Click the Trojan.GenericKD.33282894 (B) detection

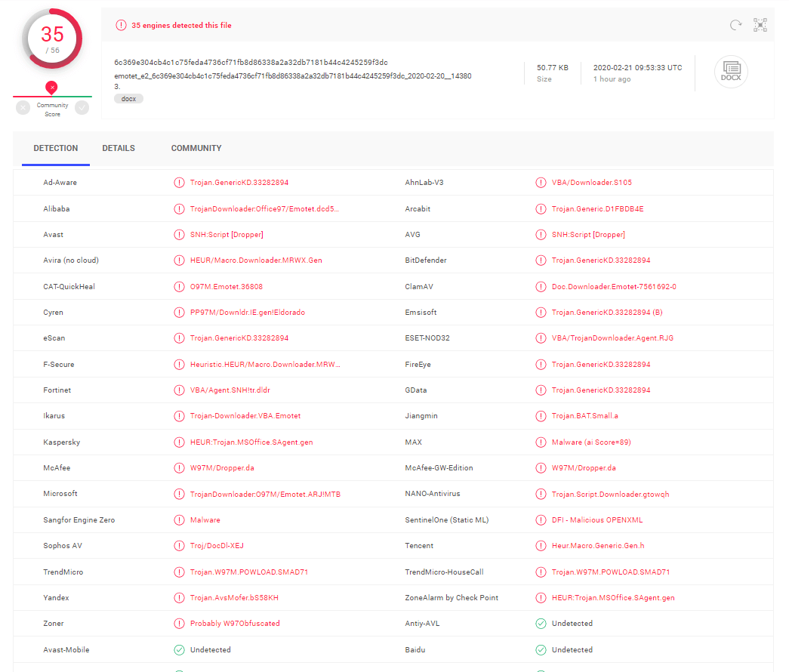coord(607,313)
